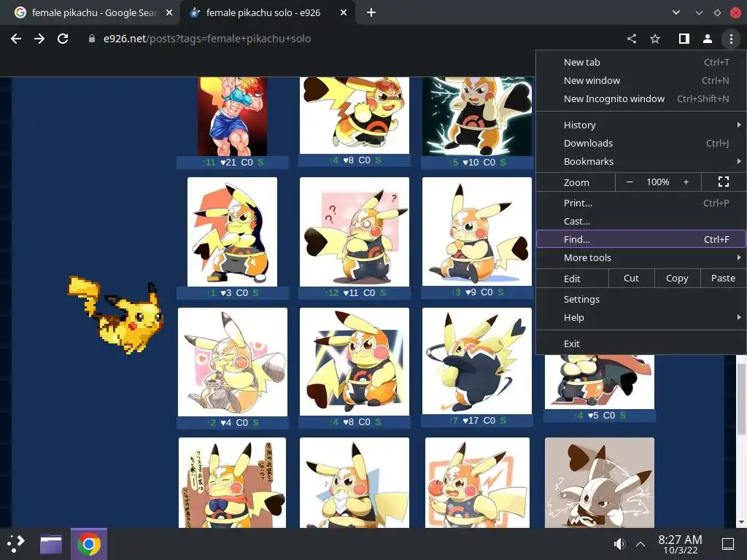
Task: Click the Copy button in Edit row
Action: point(677,278)
